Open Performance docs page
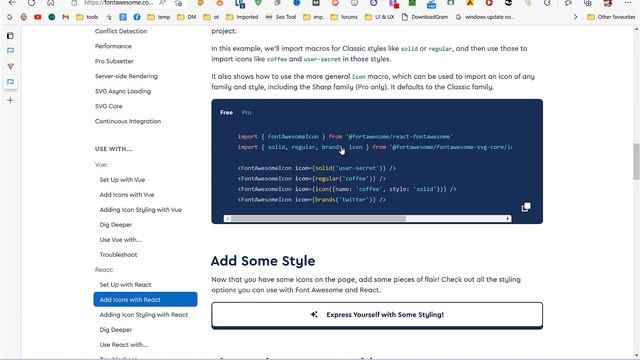640x360 pixels. (x=113, y=46)
